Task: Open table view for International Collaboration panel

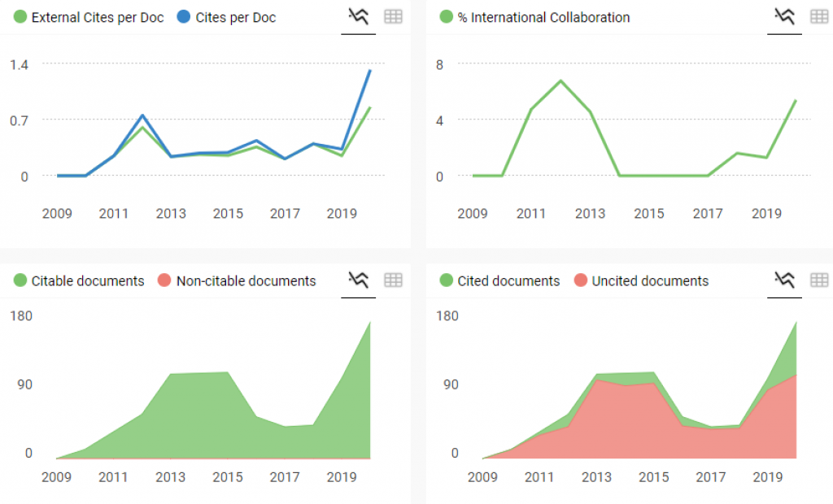Action: click(819, 16)
